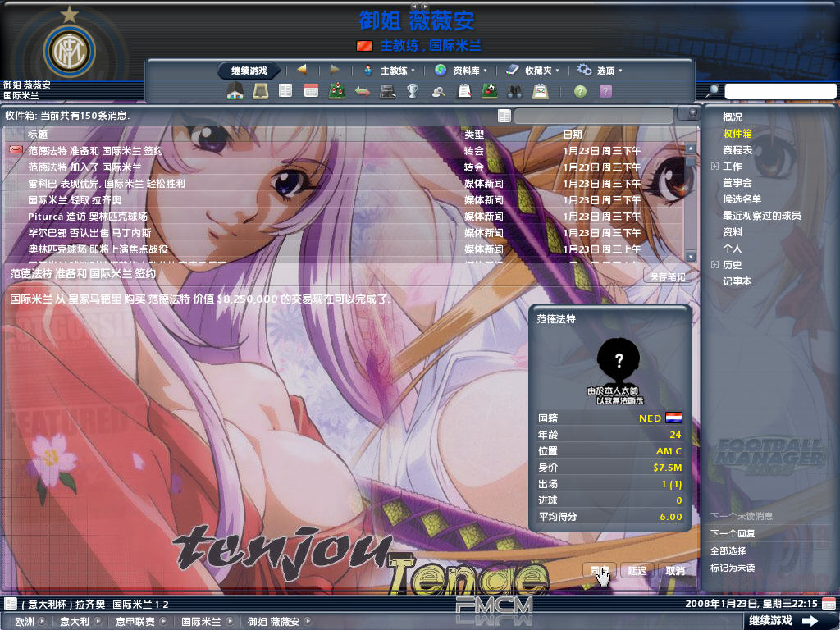Viewport: 840px width, 630px height.
Task: Click the binoculars scouting icon
Action: (514, 92)
